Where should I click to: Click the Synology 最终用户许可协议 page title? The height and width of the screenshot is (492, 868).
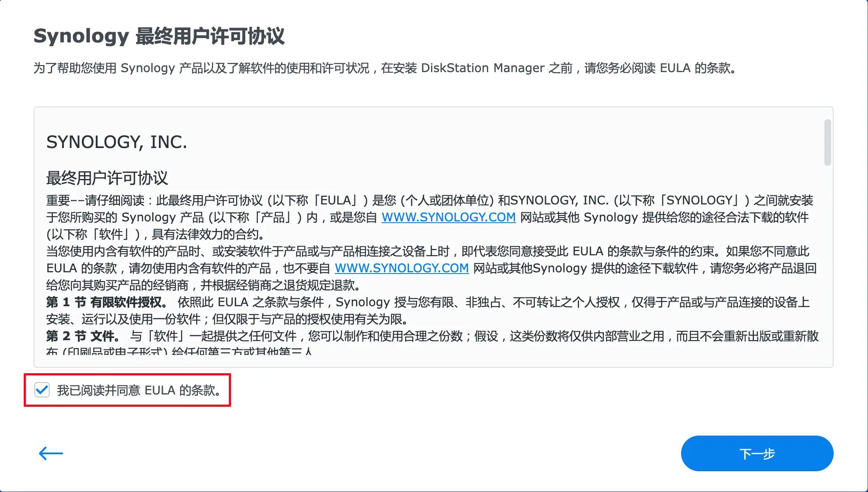coord(159,36)
